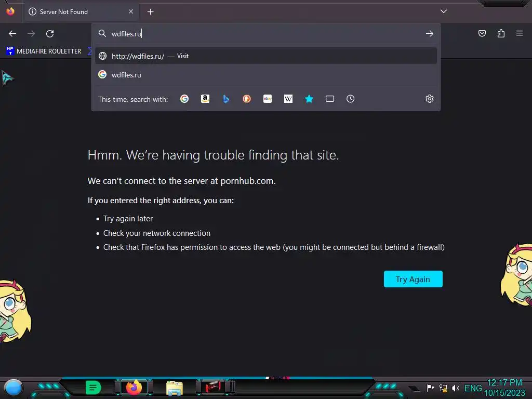Click the Firefox taskbar icon
532x399 pixels.
click(134, 388)
